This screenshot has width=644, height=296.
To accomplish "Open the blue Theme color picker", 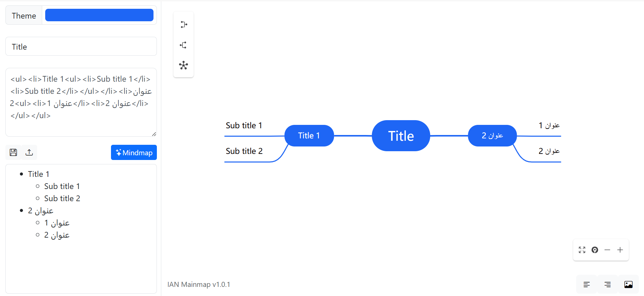I will (99, 15).
